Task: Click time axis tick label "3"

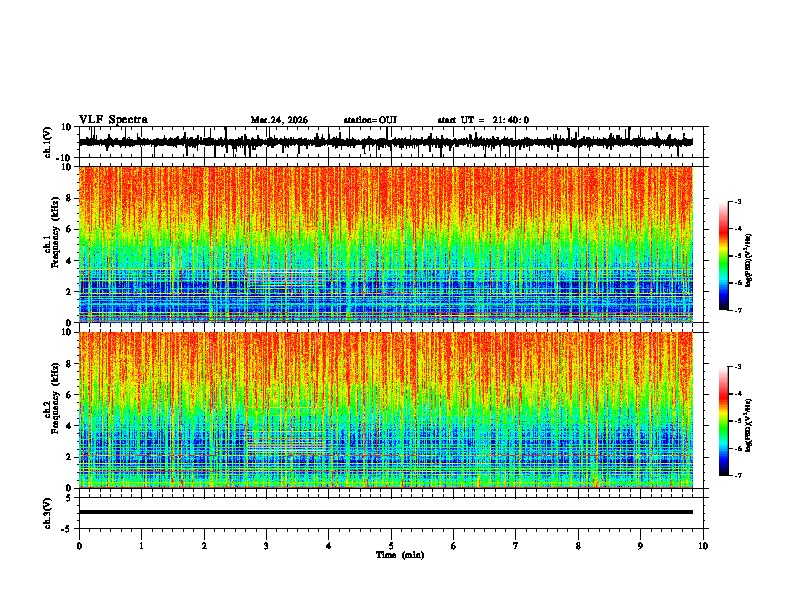Action: click(266, 546)
